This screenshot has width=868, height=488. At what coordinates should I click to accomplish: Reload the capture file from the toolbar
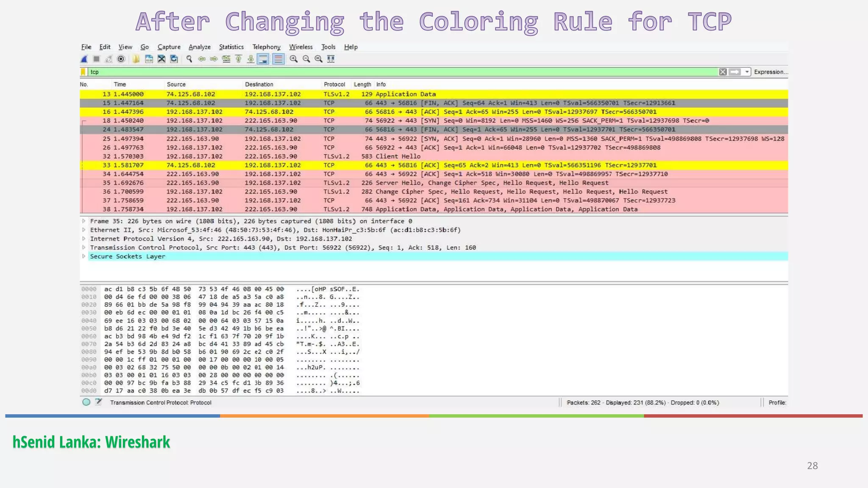pos(174,59)
